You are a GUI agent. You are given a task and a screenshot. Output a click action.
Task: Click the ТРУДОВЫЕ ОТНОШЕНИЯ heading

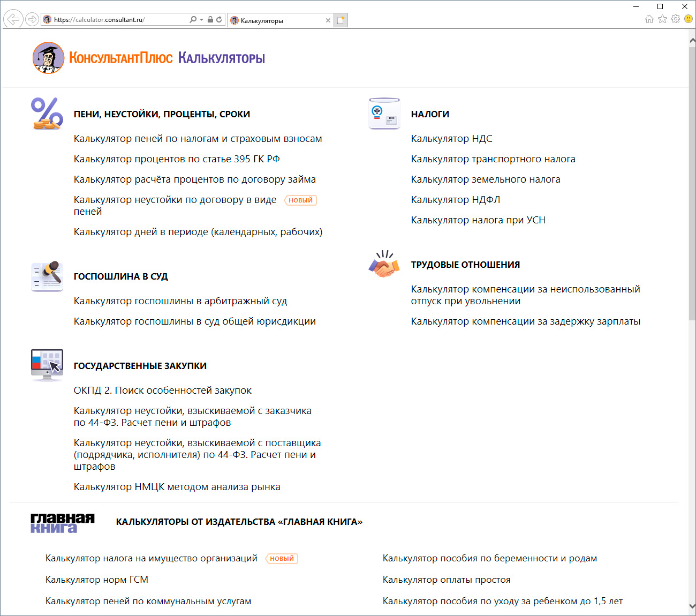point(465,265)
